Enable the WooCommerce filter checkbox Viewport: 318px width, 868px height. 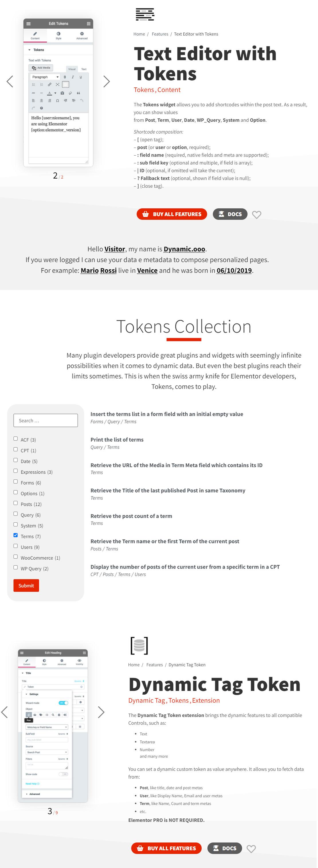click(15, 557)
